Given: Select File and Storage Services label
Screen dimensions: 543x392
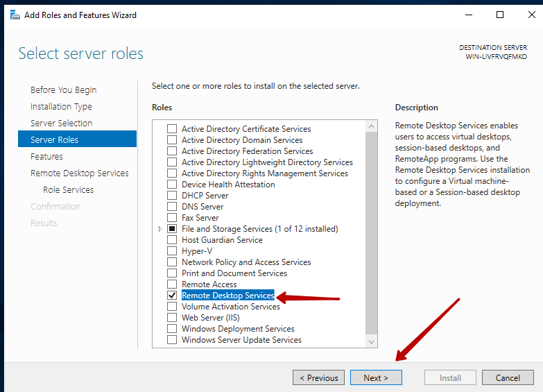Looking at the screenshot, I should pyautogui.click(x=260, y=229).
